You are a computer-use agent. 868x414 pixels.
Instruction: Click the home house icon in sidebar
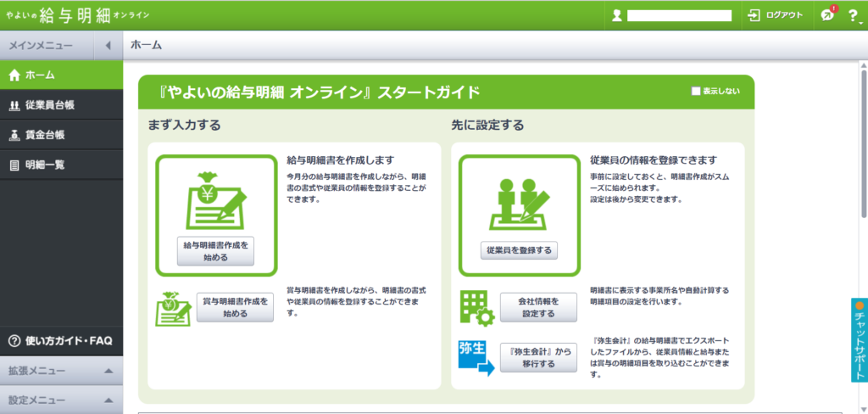tap(15, 76)
